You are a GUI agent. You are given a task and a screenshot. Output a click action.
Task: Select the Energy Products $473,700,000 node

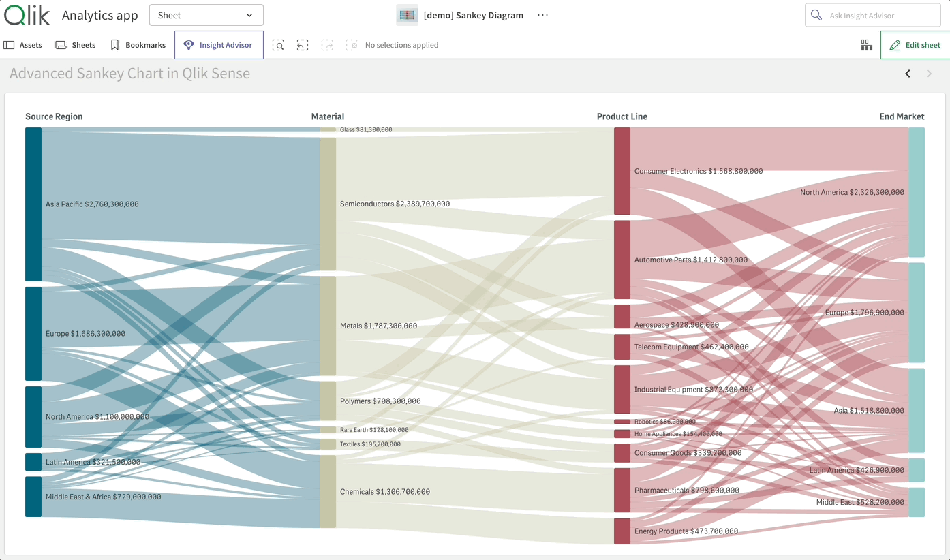[622, 531]
